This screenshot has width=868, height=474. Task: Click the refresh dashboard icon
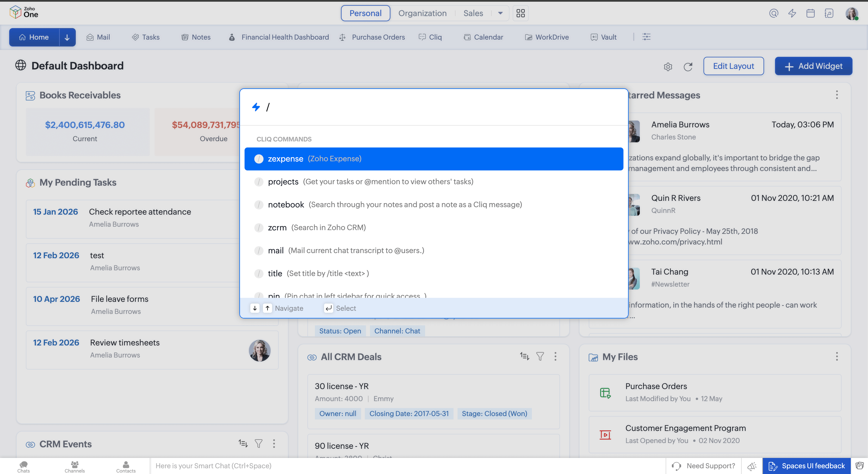point(688,67)
